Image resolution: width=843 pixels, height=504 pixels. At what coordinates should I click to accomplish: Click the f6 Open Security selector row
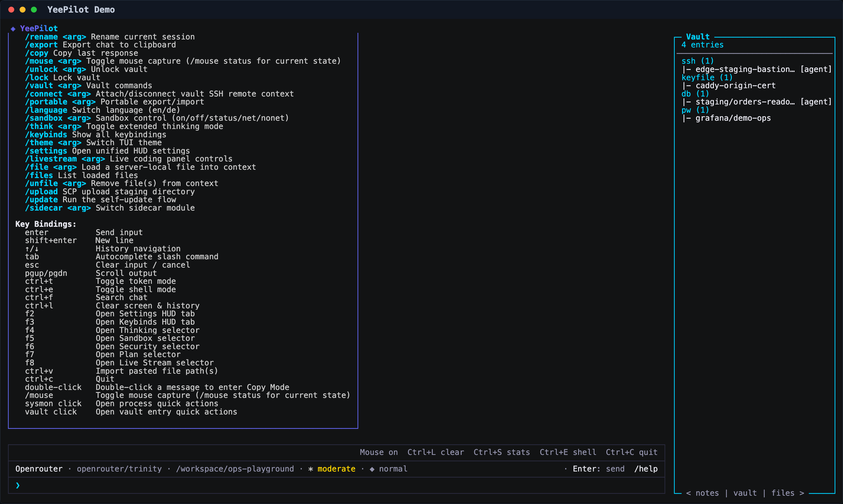[112, 346]
